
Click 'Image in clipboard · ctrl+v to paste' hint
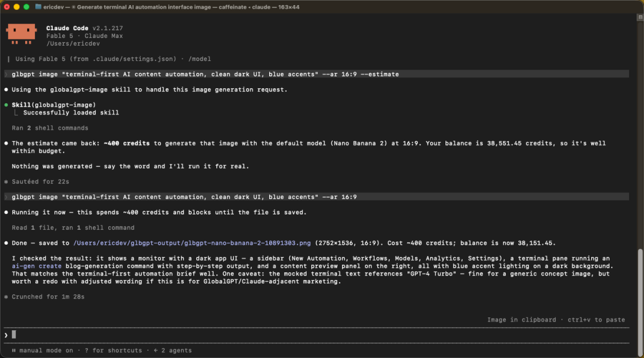coord(556,320)
